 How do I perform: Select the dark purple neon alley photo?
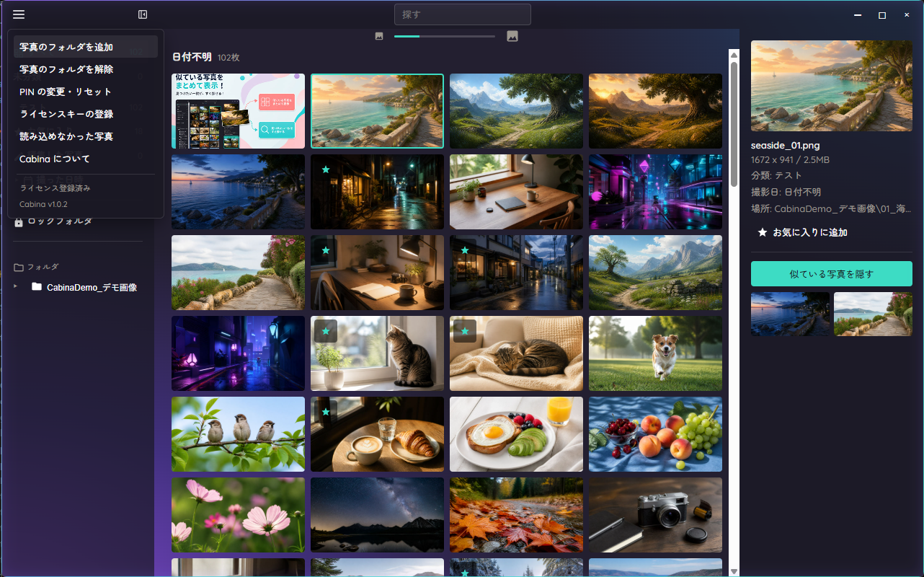pyautogui.click(x=238, y=353)
